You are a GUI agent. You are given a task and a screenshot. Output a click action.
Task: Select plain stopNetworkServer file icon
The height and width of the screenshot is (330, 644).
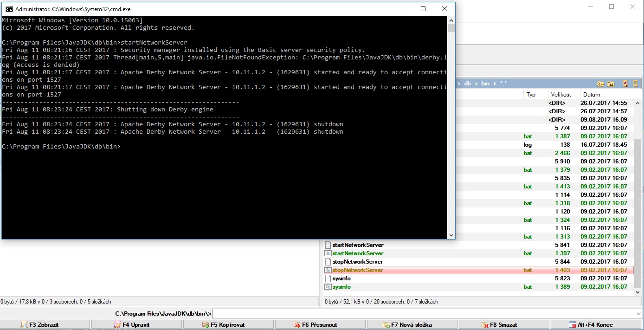[x=328, y=262]
